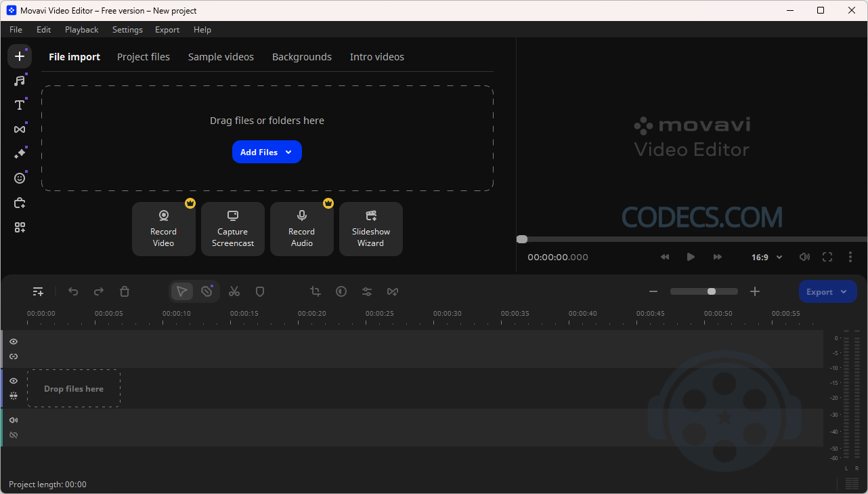Zoom in the timeline with plus
Viewport: 868px width, 494px height.
tap(755, 291)
